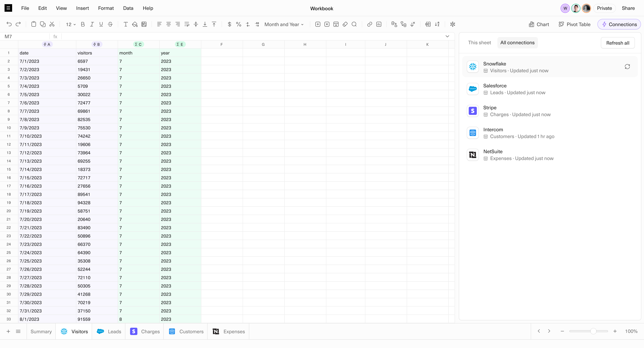Click the insert link icon
This screenshot has height=348, width=644.
370,24
